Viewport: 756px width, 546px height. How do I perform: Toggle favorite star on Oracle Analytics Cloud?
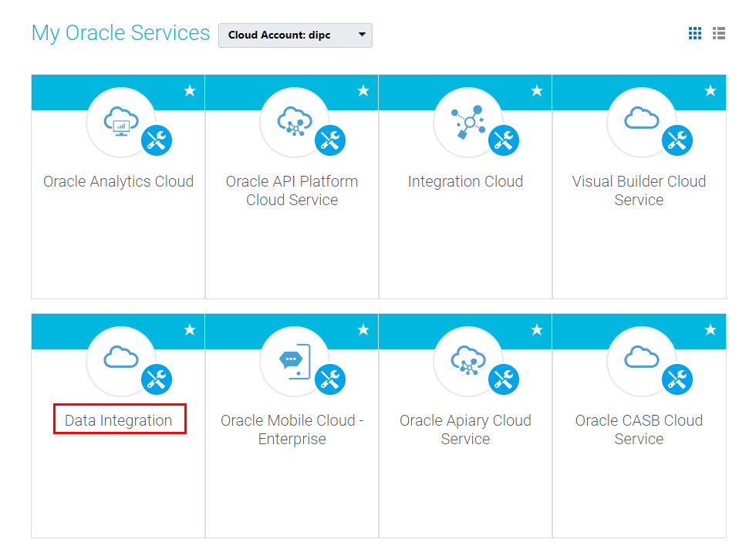pyautogui.click(x=190, y=91)
